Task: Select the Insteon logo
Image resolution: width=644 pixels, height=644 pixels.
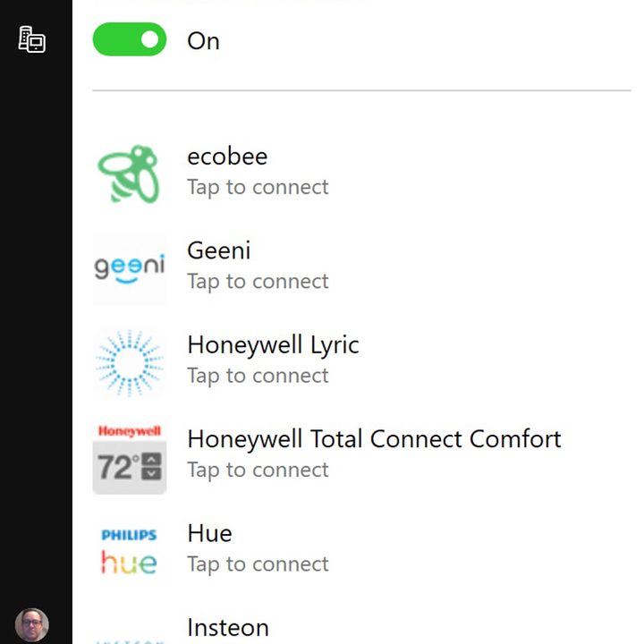Action: tap(130, 640)
